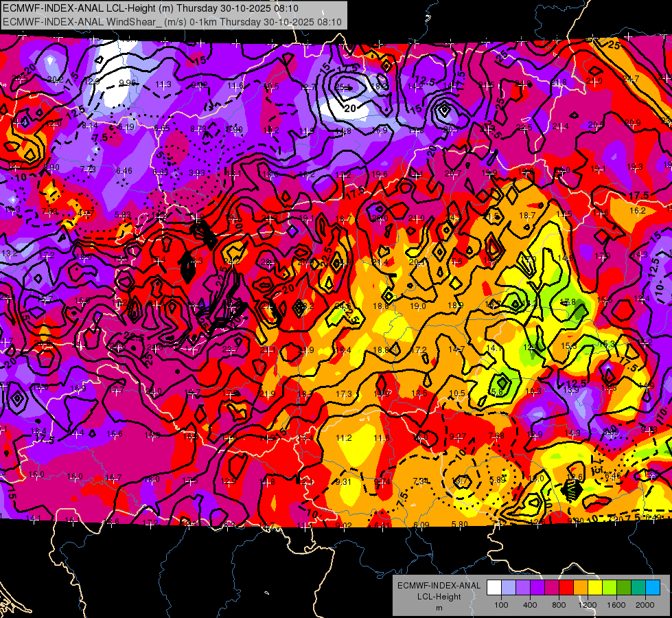
Task: Click the legend tick label '800'
Action: point(559,605)
